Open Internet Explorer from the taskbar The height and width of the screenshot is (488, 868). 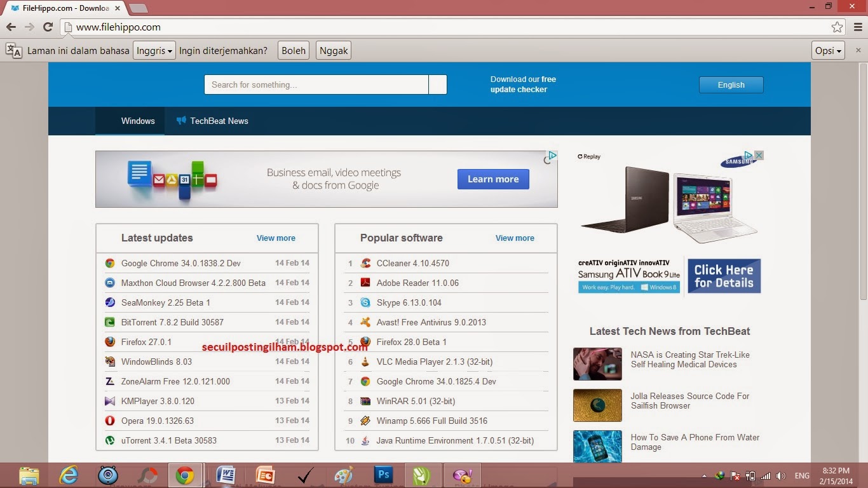tap(69, 475)
